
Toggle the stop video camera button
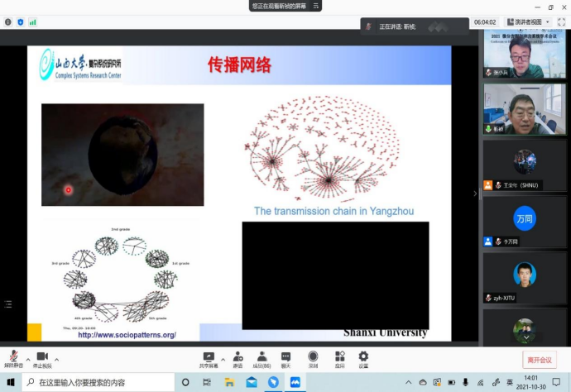(x=41, y=357)
